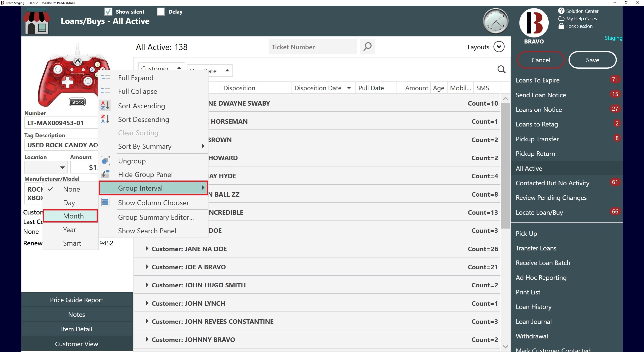Click the Cancel button

point(541,60)
